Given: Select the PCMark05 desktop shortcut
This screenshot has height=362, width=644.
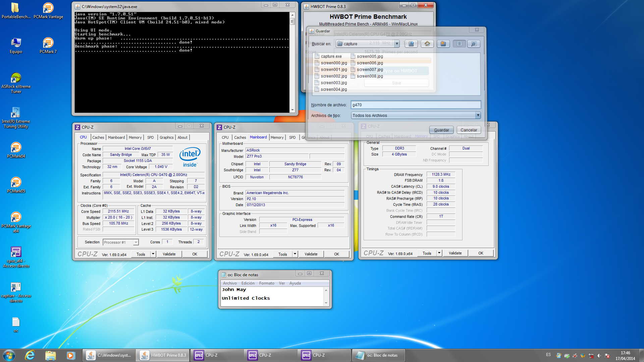Looking at the screenshot, I should pos(16,185).
